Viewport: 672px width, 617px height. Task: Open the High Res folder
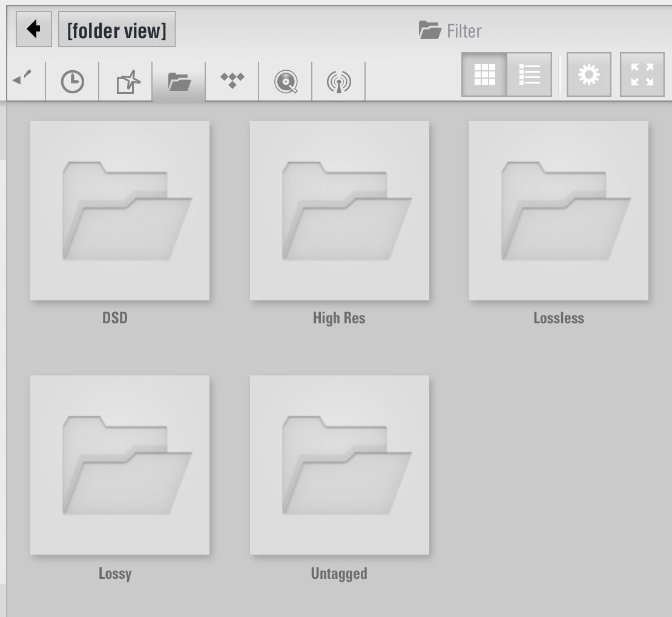click(x=339, y=211)
